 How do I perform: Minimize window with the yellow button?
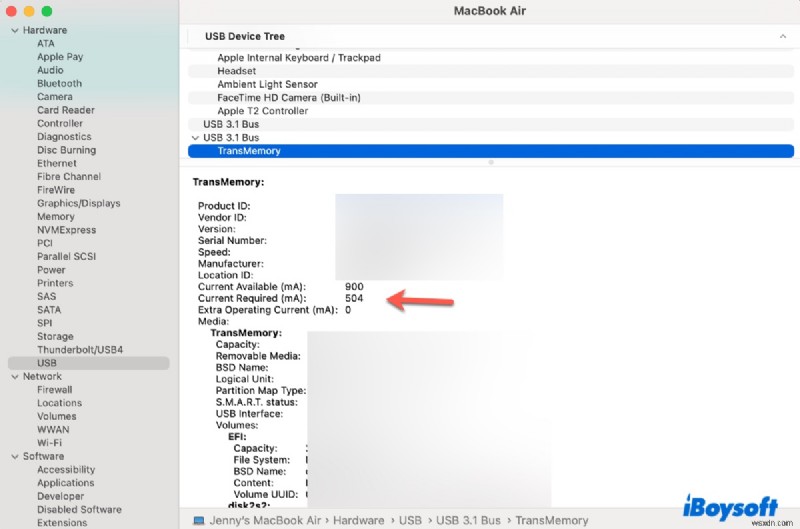point(29,11)
